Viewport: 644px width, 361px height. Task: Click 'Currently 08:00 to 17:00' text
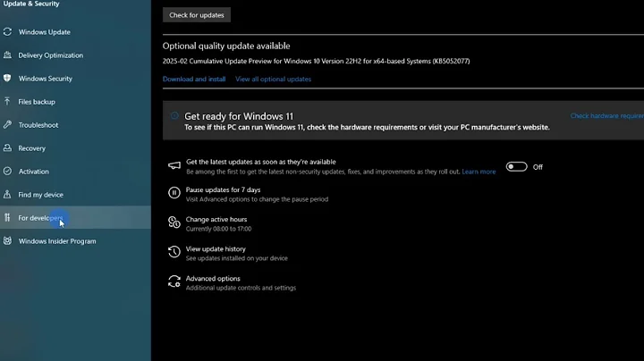218,229
